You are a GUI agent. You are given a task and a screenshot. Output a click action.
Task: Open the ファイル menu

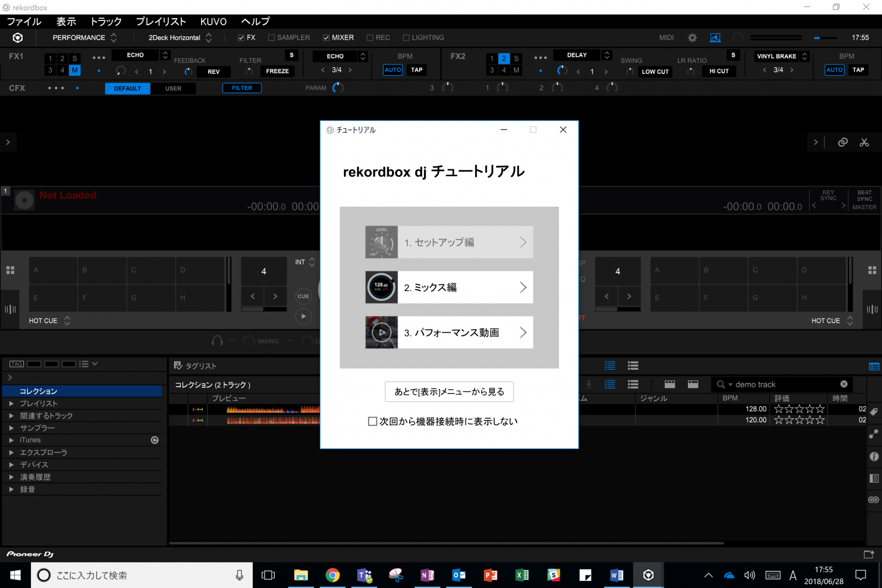click(24, 21)
